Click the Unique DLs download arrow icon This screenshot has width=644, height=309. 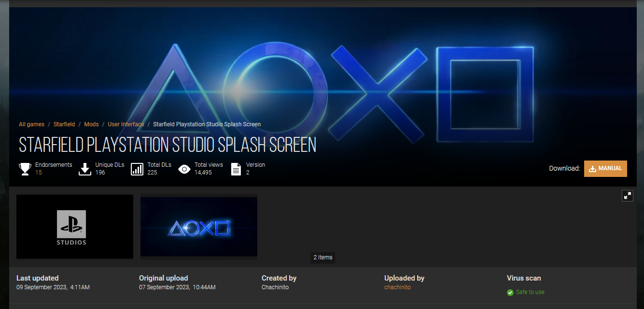tap(85, 169)
